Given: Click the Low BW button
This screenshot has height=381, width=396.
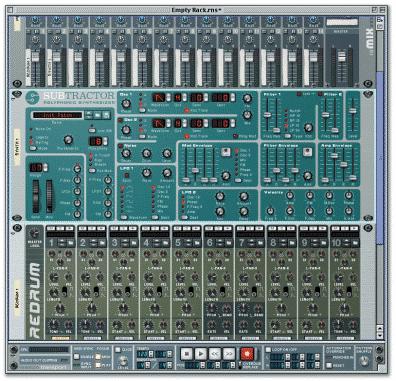Looking at the screenshot, I should tap(92, 130).
